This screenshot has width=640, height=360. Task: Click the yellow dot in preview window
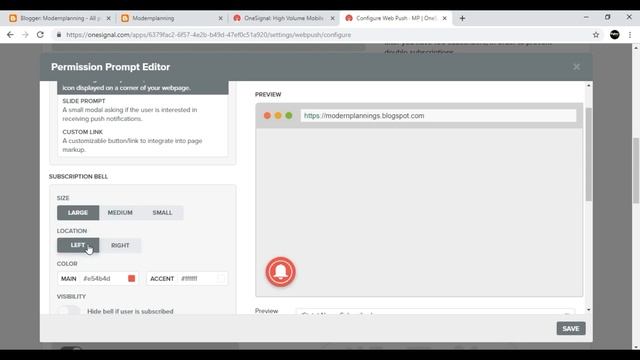point(278,116)
